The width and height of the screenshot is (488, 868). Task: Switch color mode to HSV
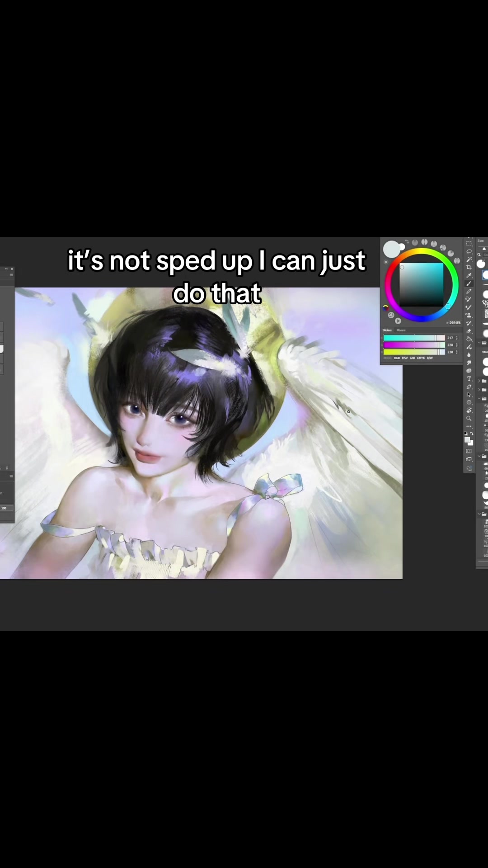[405, 358]
